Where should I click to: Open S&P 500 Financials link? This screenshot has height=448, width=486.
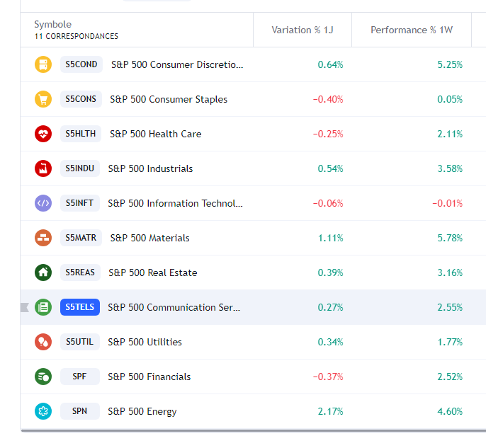point(149,377)
